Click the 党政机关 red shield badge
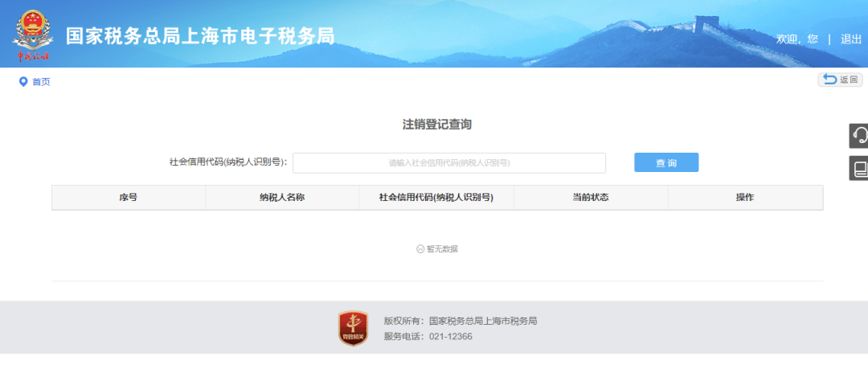The height and width of the screenshot is (373, 868). pyautogui.click(x=353, y=328)
